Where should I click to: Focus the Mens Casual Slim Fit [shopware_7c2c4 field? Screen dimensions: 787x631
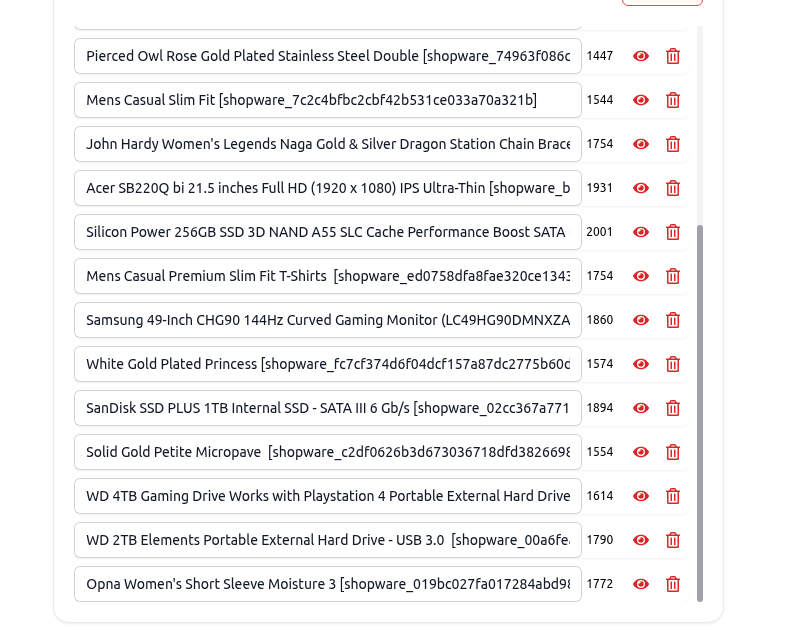click(x=328, y=100)
